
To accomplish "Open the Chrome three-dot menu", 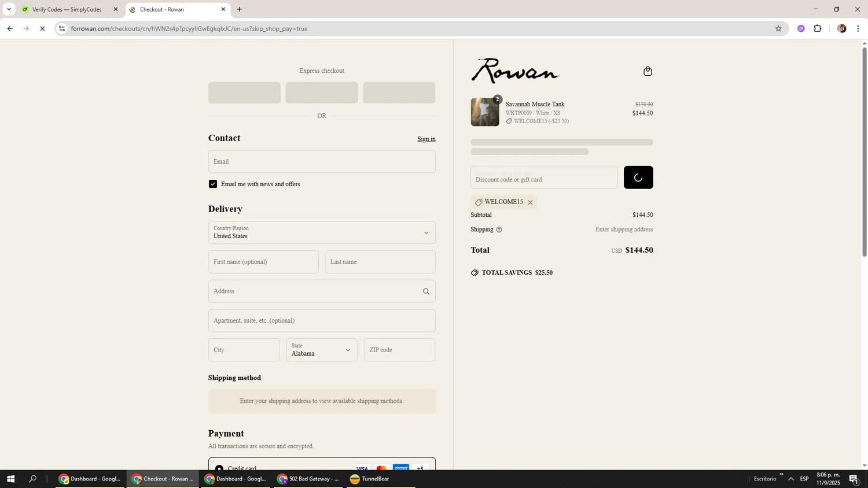I will (x=858, y=28).
